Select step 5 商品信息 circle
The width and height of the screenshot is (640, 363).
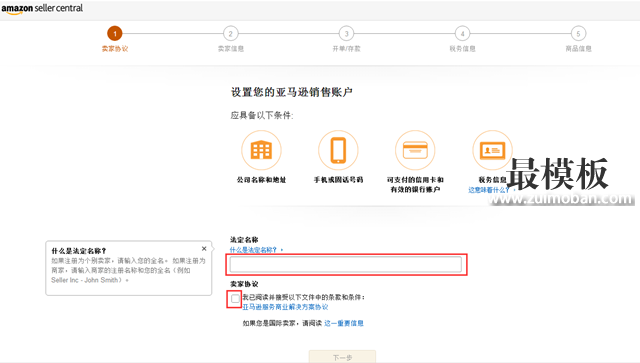pyautogui.click(x=578, y=33)
